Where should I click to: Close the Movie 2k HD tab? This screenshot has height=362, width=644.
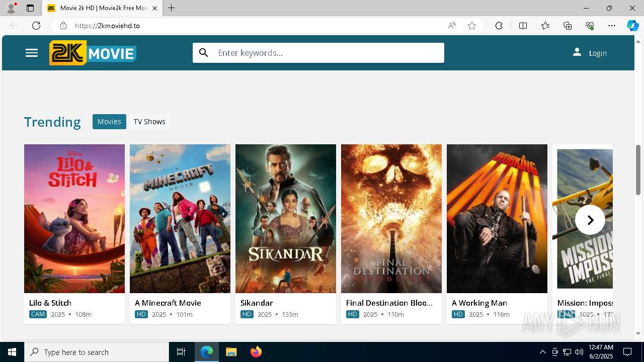pyautogui.click(x=154, y=8)
